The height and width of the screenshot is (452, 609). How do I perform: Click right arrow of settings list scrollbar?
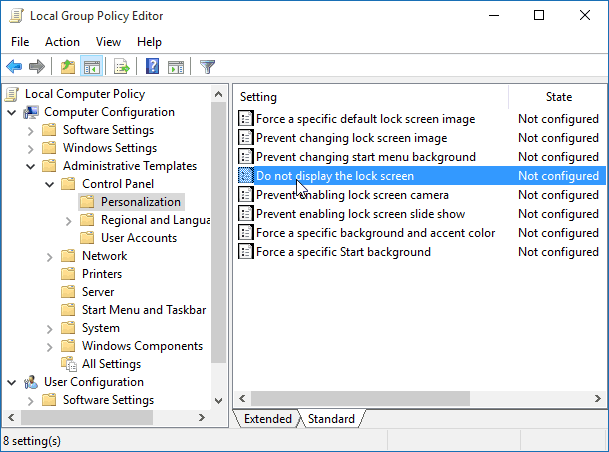[x=598, y=398]
